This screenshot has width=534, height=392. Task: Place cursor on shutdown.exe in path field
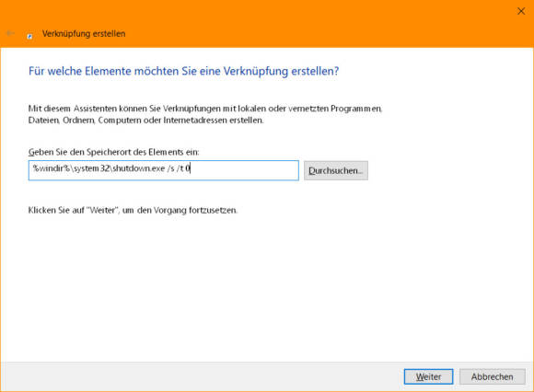tap(139, 168)
